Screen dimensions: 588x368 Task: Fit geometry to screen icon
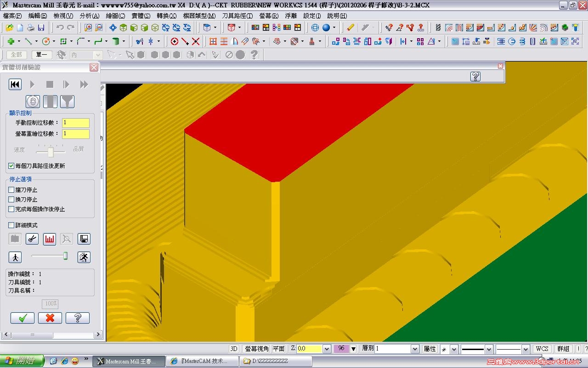(113, 28)
